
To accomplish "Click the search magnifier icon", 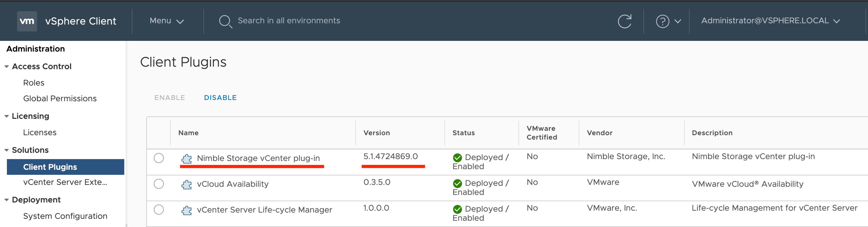I will tap(225, 21).
